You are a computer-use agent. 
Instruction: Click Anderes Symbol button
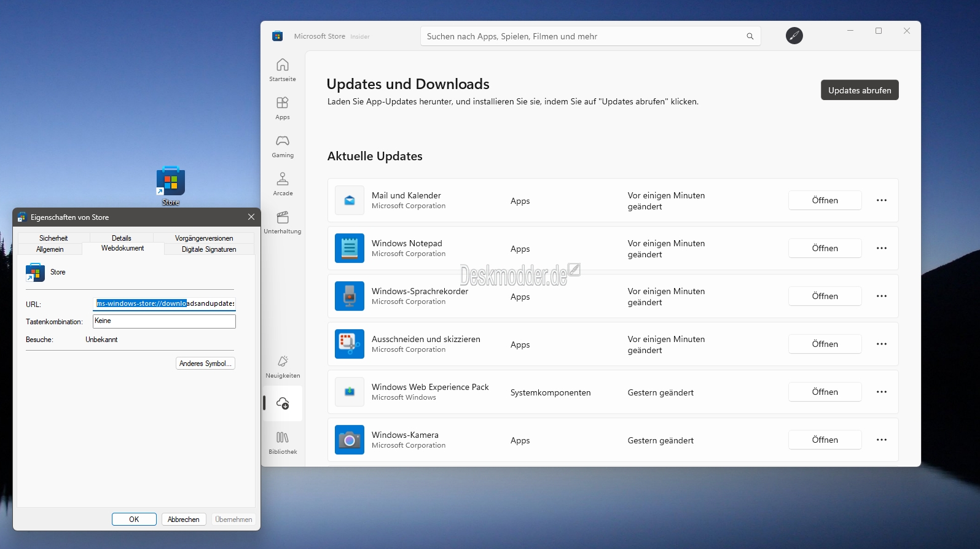[205, 364]
